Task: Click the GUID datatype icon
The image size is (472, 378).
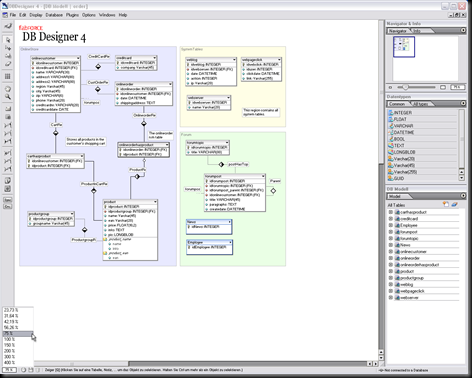Action: (391, 178)
